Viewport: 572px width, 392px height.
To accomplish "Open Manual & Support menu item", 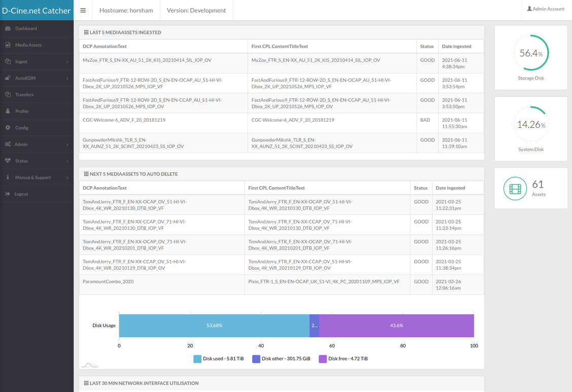I will coord(33,177).
